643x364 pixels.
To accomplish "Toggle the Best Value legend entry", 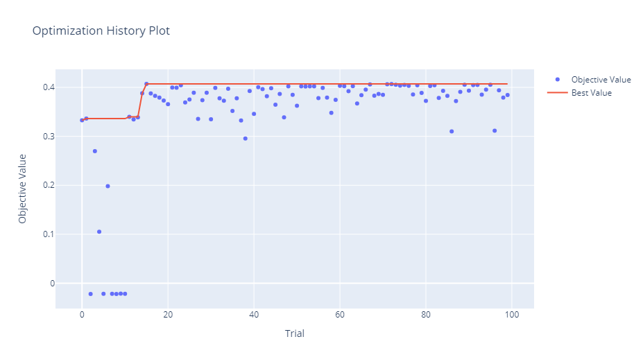I will (591, 93).
